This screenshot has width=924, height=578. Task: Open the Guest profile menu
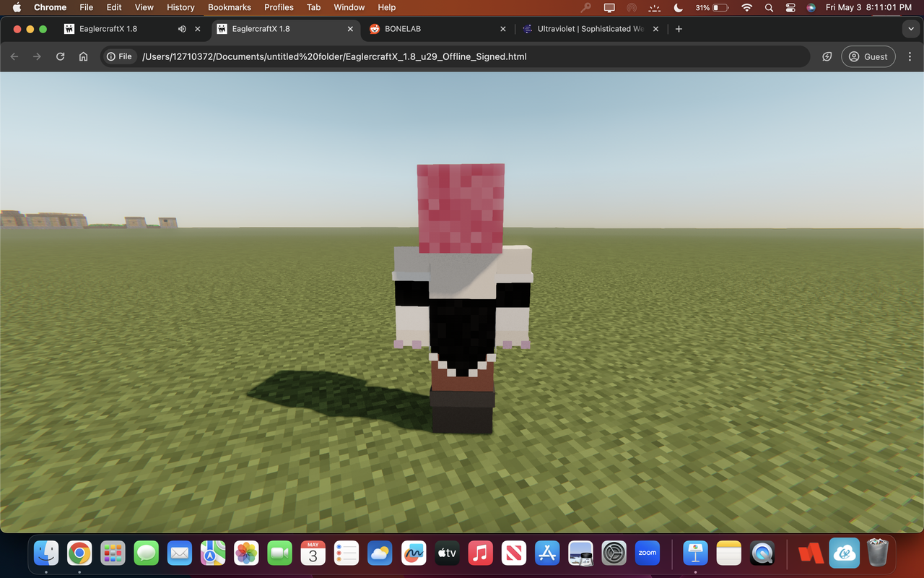[868, 56]
